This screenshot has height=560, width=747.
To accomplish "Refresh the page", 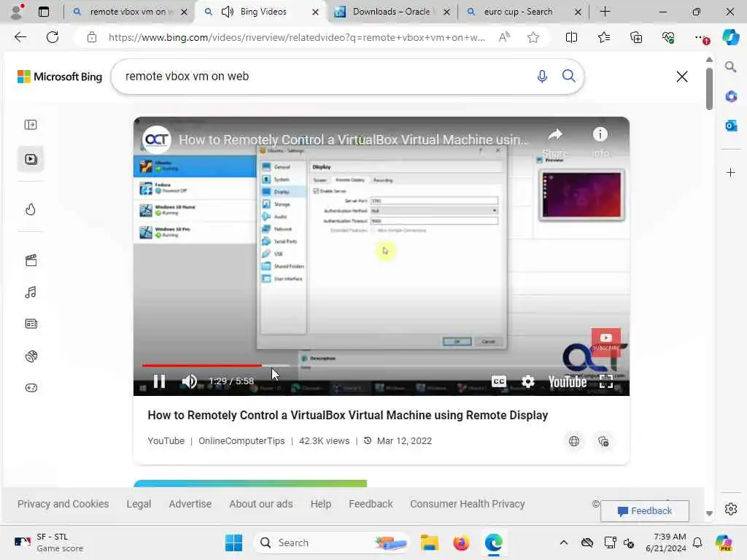I will (53, 37).
